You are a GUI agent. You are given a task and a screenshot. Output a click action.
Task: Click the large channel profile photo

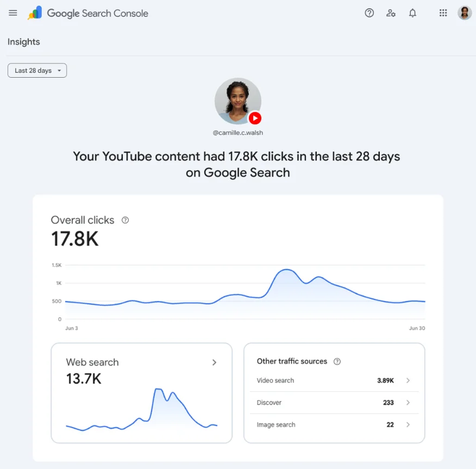tap(237, 101)
